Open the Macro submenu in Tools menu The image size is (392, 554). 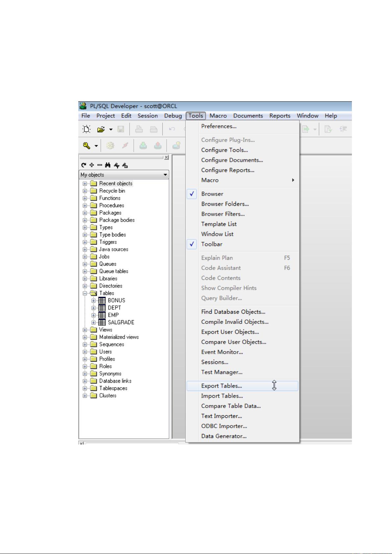pos(243,180)
